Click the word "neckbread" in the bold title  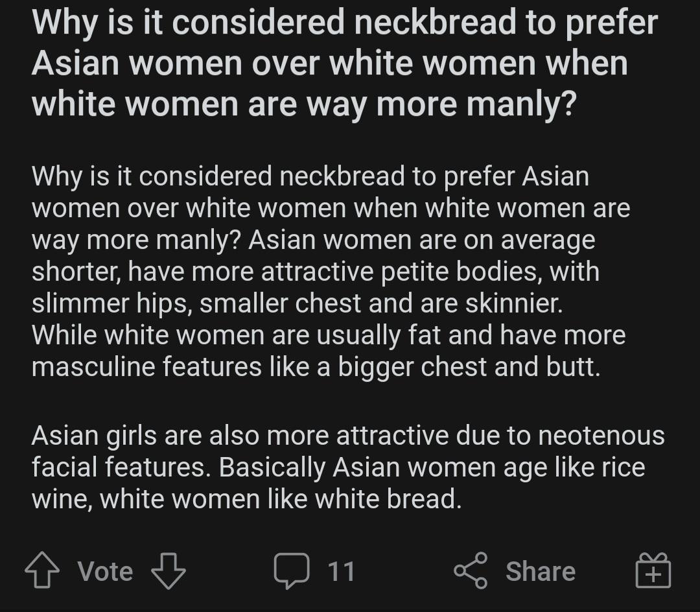point(445,23)
